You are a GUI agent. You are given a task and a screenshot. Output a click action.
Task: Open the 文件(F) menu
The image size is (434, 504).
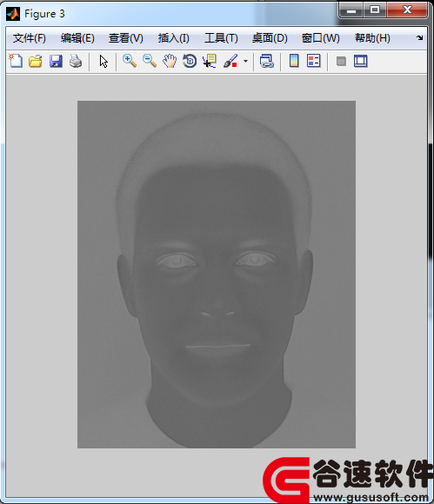pyautogui.click(x=30, y=38)
